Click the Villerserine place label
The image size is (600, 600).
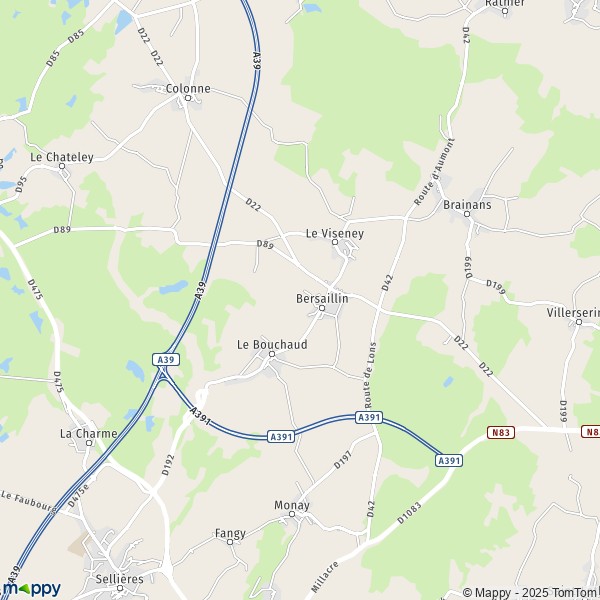pos(573,313)
